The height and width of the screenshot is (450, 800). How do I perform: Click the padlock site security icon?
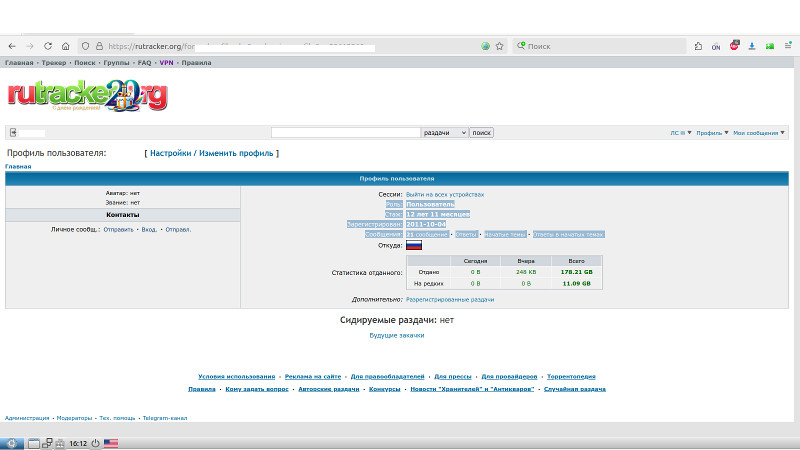[x=99, y=46]
